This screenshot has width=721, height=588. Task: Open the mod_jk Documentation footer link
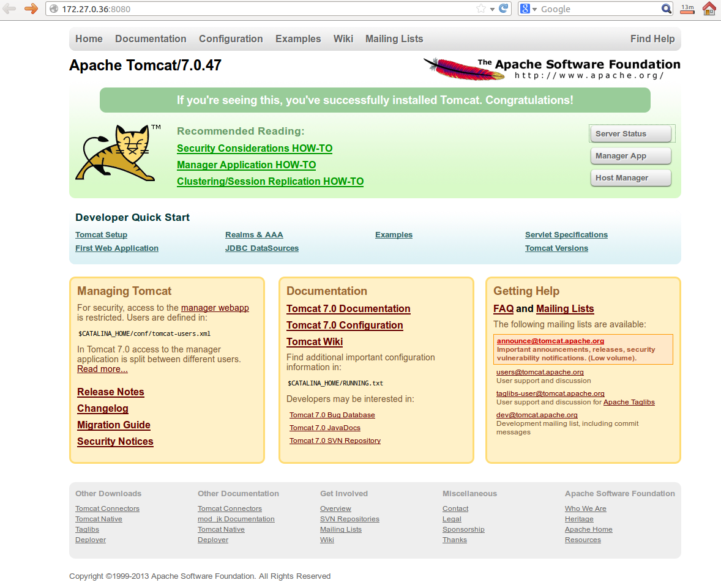pos(236,519)
